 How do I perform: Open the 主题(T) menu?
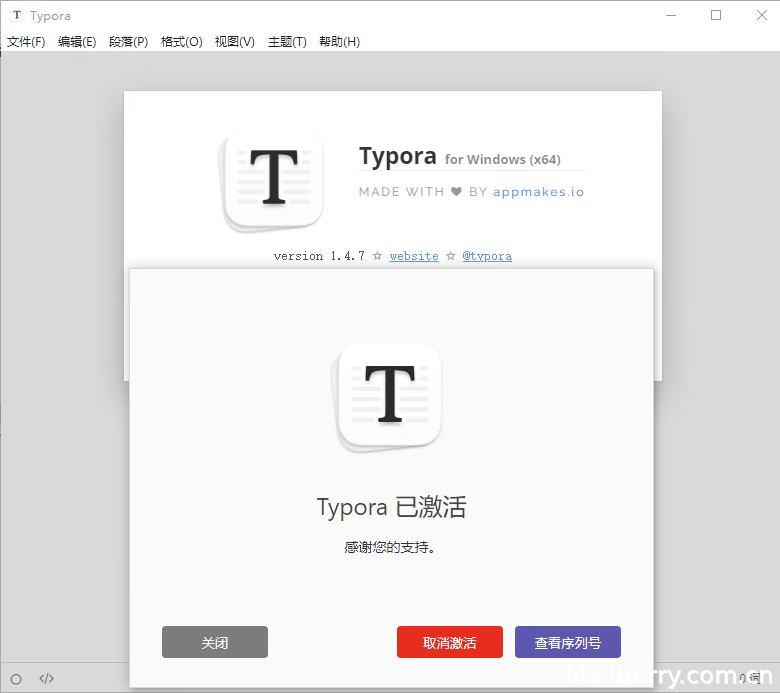coord(287,42)
